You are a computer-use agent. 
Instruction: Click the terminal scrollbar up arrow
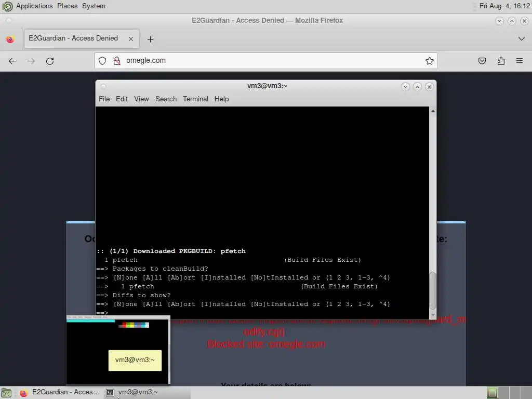[433, 111]
